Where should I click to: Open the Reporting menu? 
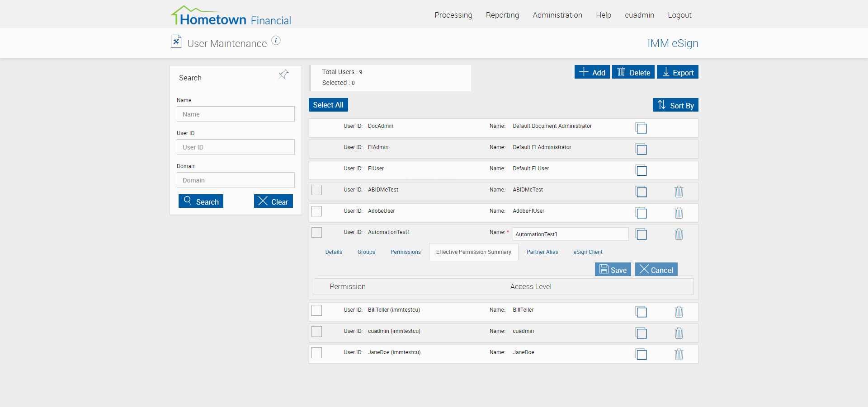click(502, 15)
